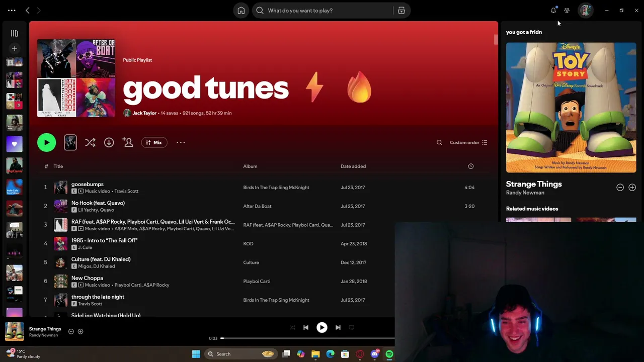Open the Browse icon in search bar

pos(401,11)
